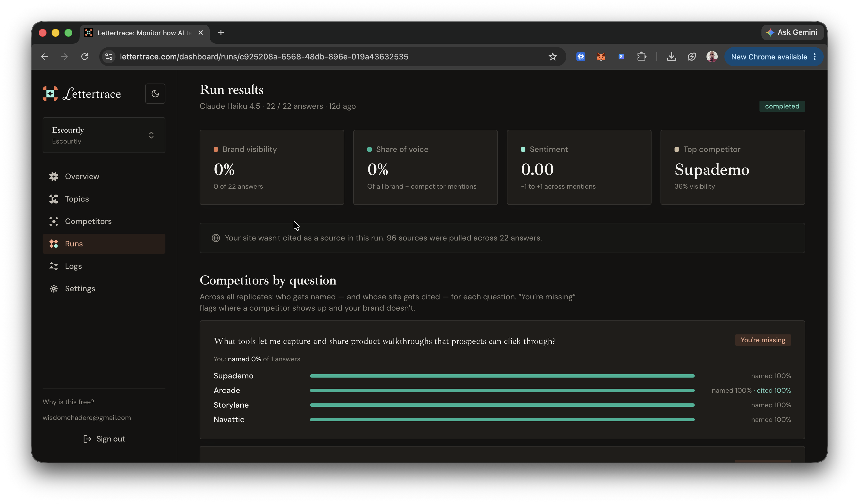This screenshot has height=504, width=859.
Task: Click the Run results heading
Action: (x=232, y=90)
